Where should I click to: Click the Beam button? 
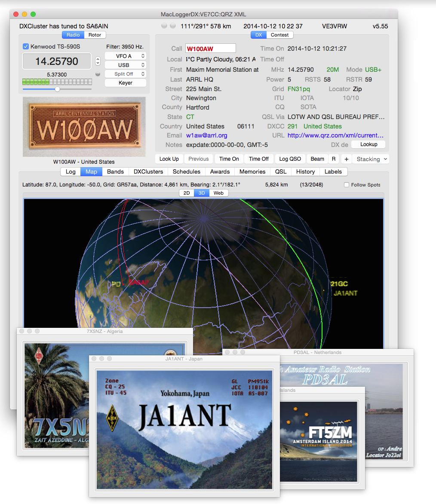click(x=318, y=159)
